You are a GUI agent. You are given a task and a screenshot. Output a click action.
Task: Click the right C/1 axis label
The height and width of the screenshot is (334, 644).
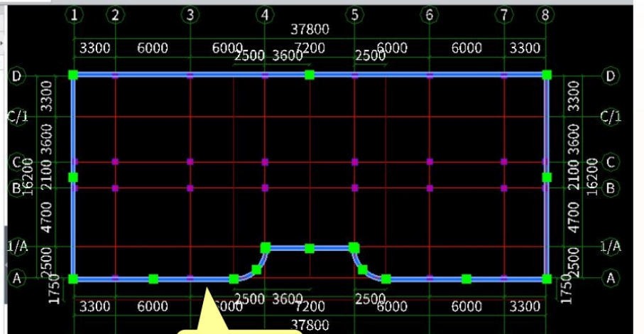click(x=611, y=117)
